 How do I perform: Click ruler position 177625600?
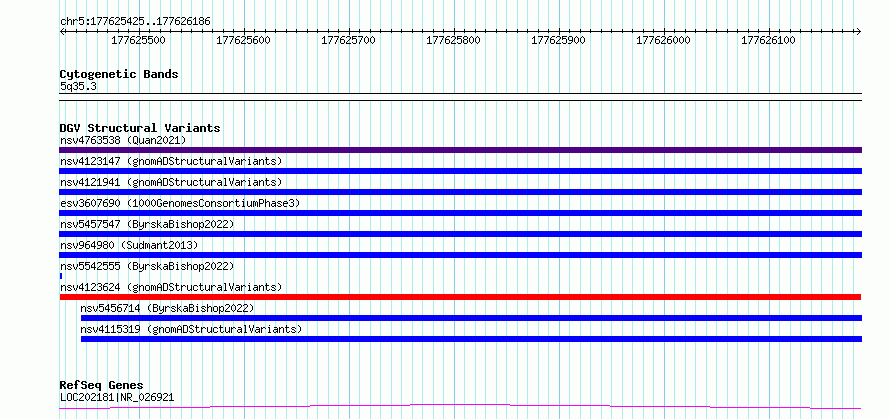point(244,40)
